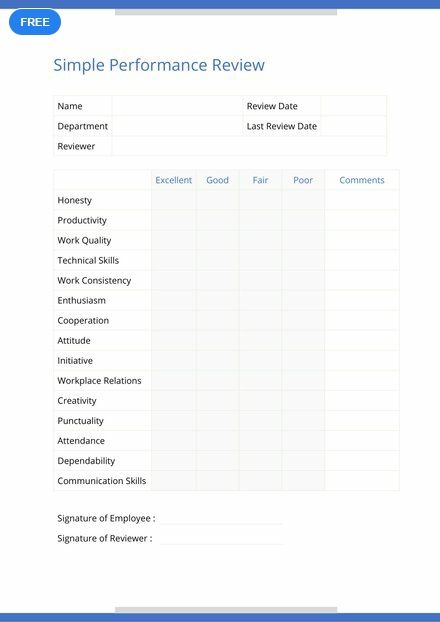Select the Review Date input cell
Screen dimensions: 440x622
coord(354,106)
